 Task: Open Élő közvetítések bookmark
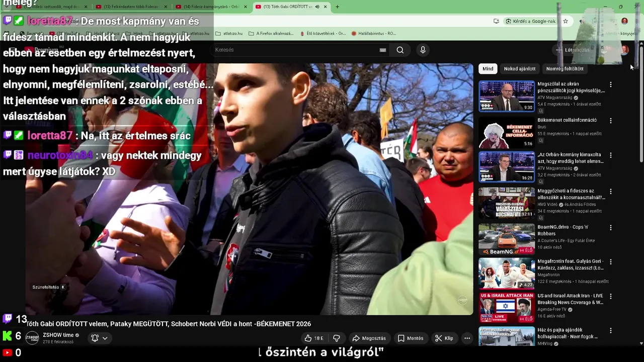coord(323,34)
